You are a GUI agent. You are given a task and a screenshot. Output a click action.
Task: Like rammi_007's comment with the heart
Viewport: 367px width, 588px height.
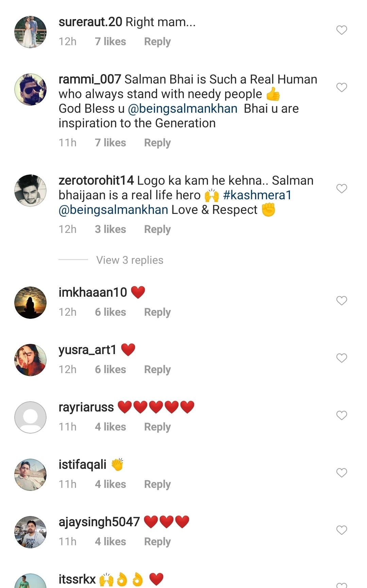pyautogui.click(x=342, y=88)
